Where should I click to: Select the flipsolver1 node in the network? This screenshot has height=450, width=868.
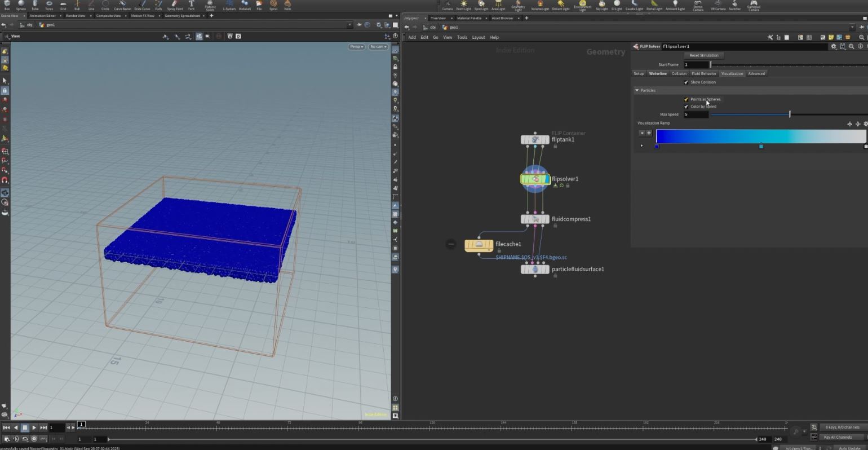(x=534, y=179)
